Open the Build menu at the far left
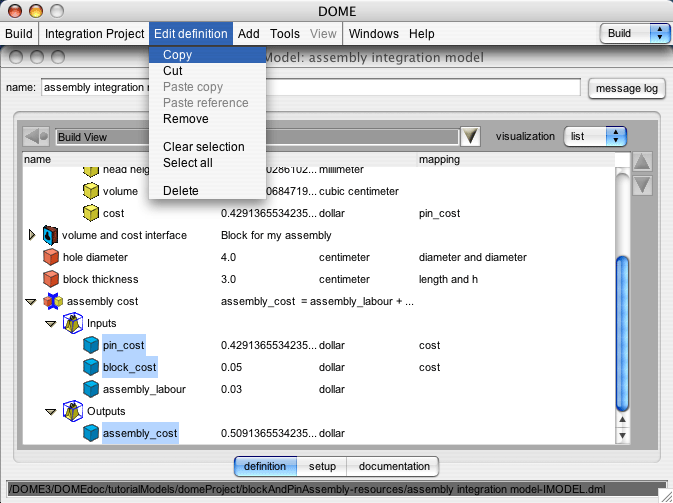 tap(19, 33)
